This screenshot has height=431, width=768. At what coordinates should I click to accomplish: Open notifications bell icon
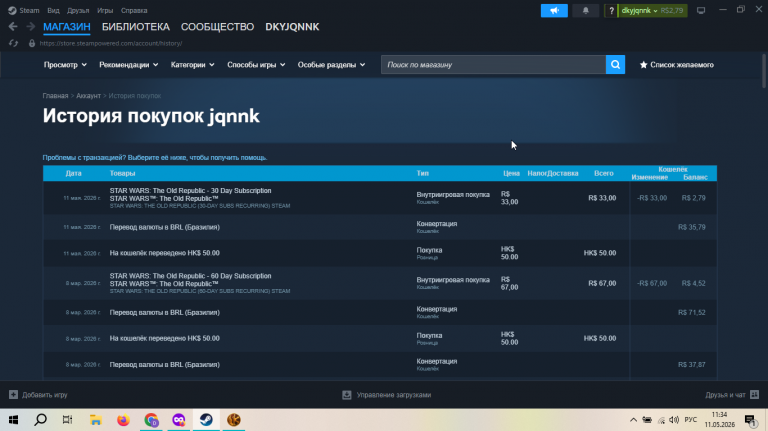(x=585, y=10)
